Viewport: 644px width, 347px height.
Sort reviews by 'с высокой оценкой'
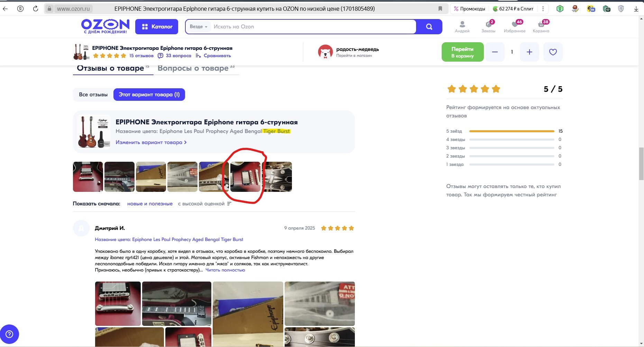[201, 204]
